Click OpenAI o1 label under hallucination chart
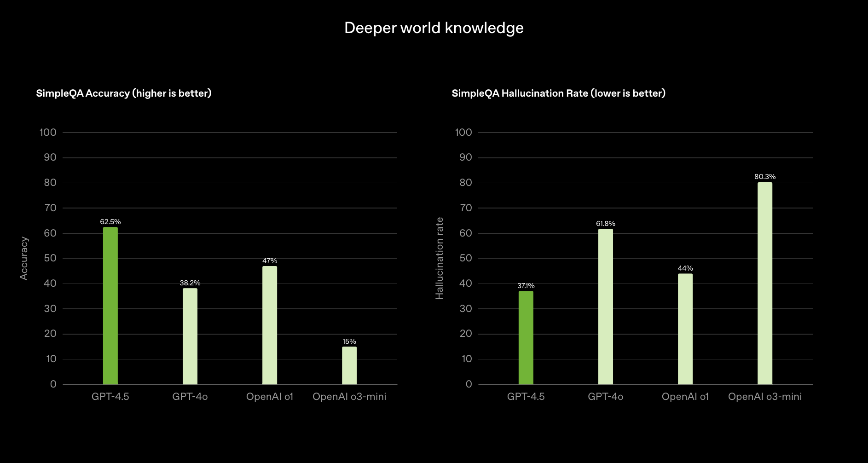This screenshot has width=868, height=463. click(x=685, y=397)
